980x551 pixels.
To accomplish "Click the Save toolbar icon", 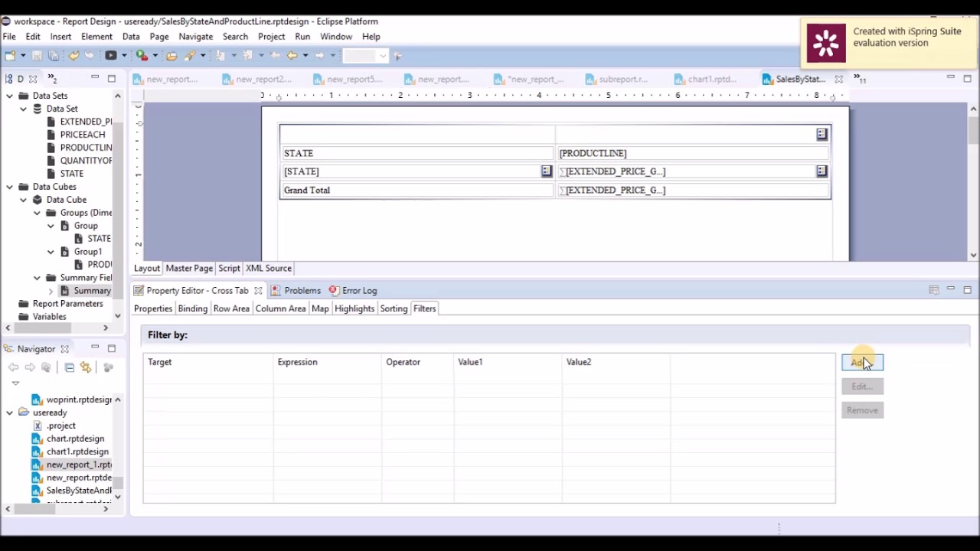I will point(37,56).
